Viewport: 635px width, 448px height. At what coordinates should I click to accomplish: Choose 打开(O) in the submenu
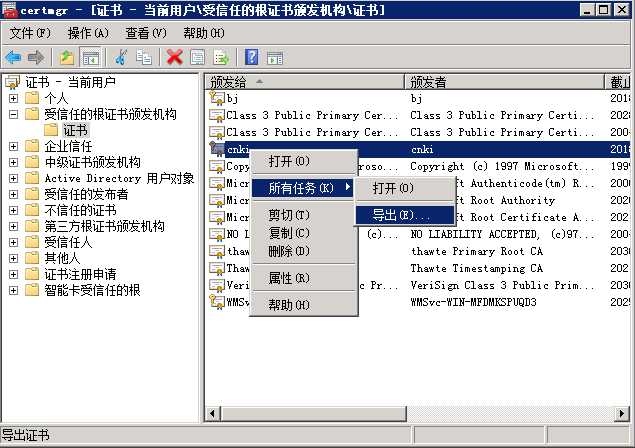(x=405, y=188)
